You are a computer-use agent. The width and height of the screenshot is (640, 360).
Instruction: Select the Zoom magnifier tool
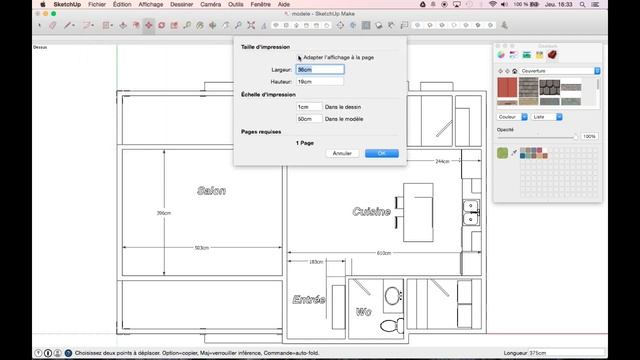pyautogui.click(x=238, y=25)
